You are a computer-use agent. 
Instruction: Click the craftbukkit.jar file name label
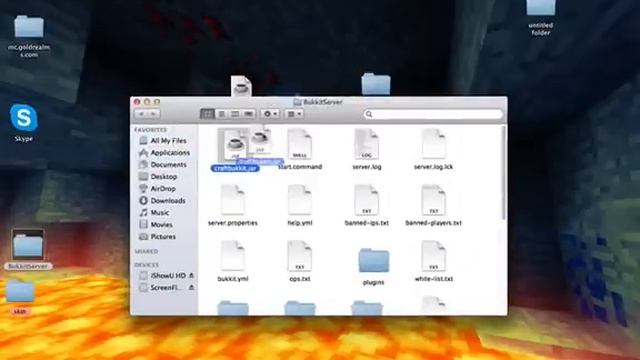(x=235, y=169)
